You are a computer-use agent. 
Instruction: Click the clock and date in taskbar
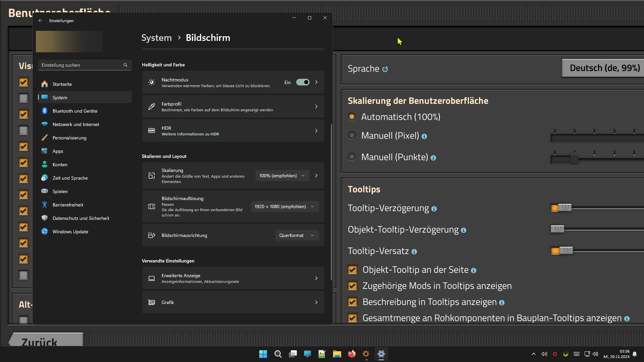click(x=616, y=354)
